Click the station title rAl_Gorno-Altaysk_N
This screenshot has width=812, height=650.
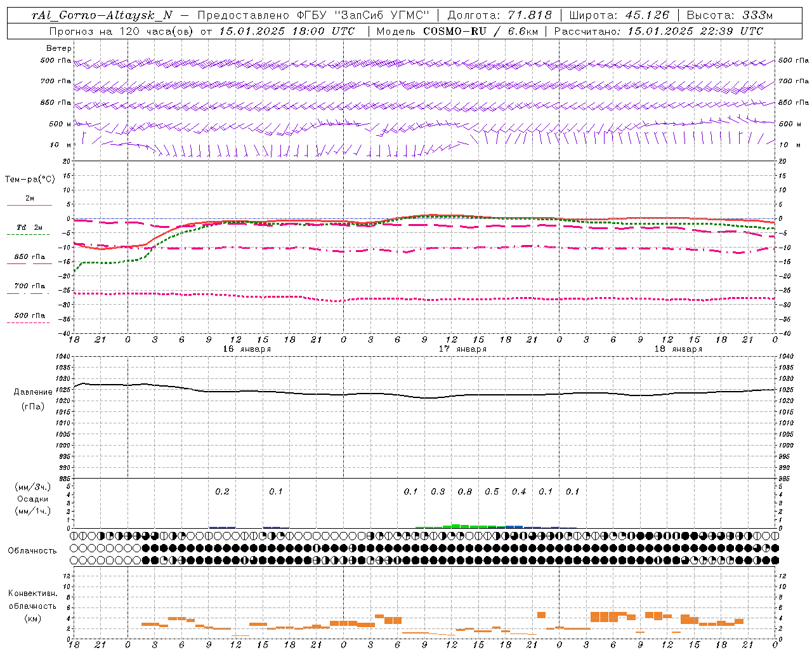(101, 15)
